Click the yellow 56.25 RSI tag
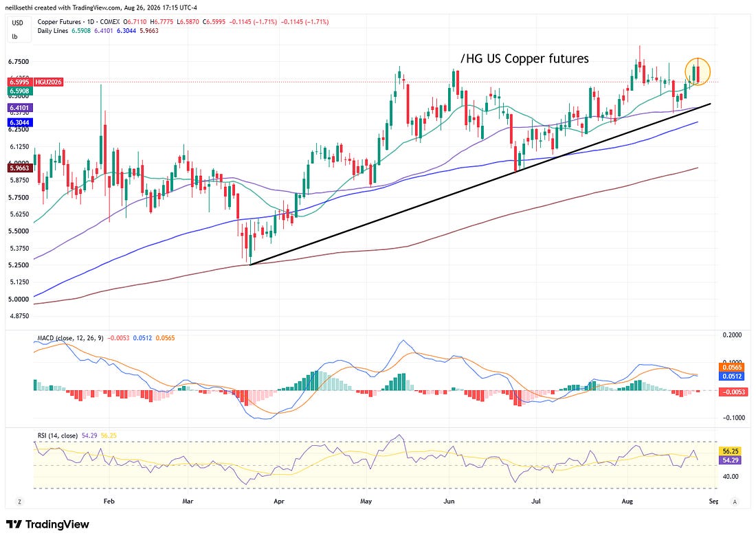The image size is (756, 540). (731, 451)
